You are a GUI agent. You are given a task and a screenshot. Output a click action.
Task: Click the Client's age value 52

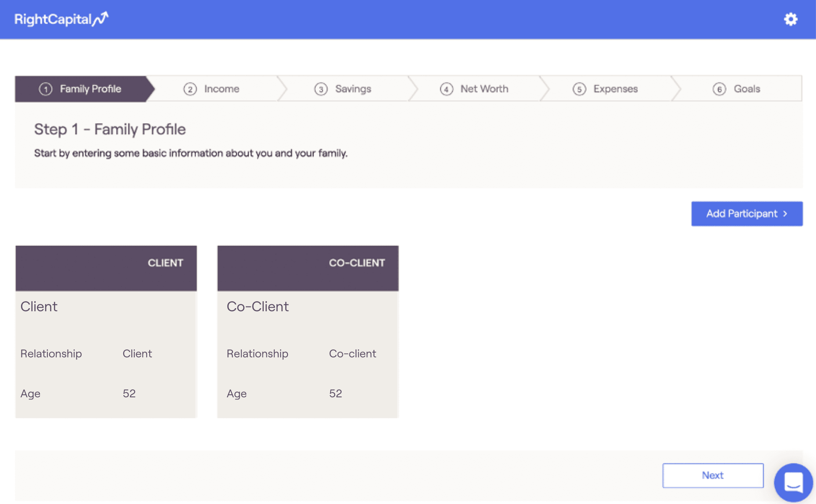pyautogui.click(x=129, y=393)
